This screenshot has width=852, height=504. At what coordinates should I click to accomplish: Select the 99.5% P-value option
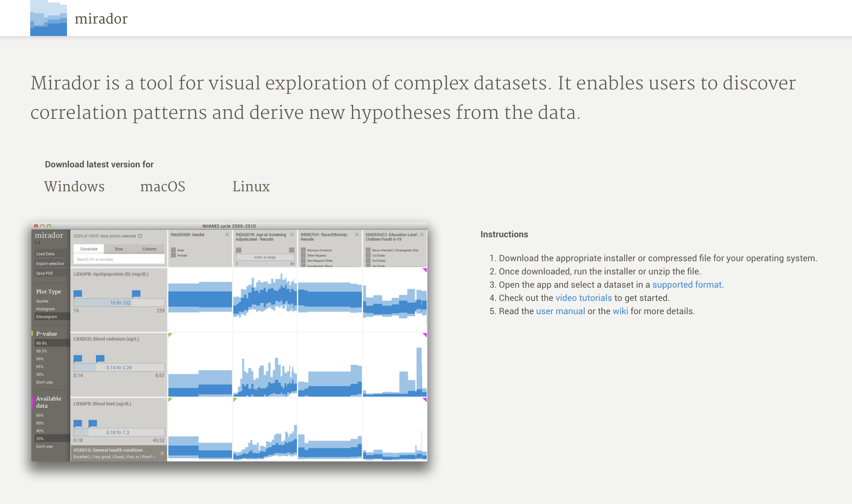click(x=42, y=351)
